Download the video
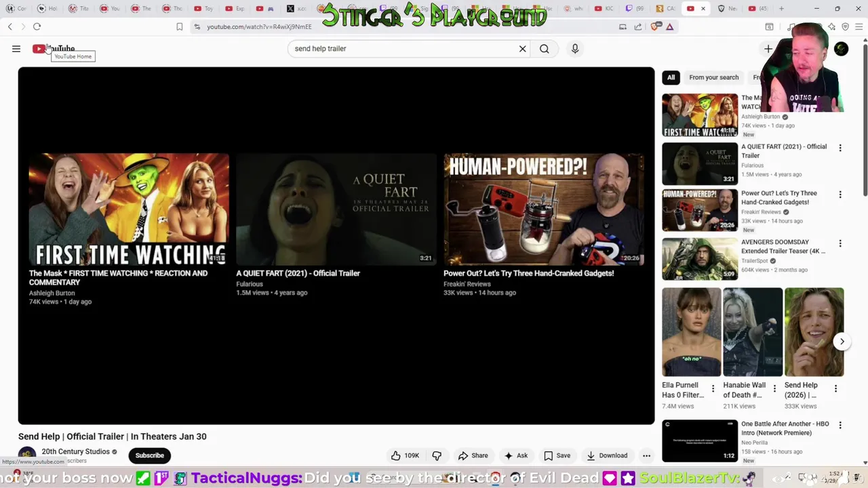Image resolution: width=868 pixels, height=488 pixels. pyautogui.click(x=607, y=455)
